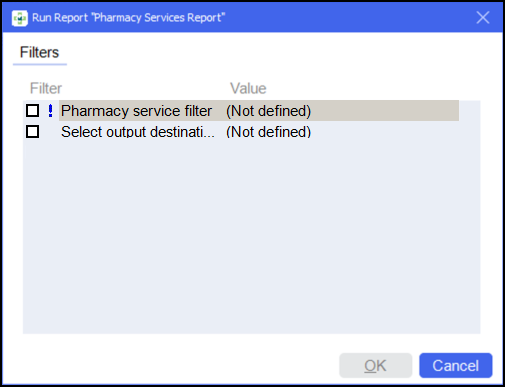
Task: Click the Filter column header
Action: point(46,89)
